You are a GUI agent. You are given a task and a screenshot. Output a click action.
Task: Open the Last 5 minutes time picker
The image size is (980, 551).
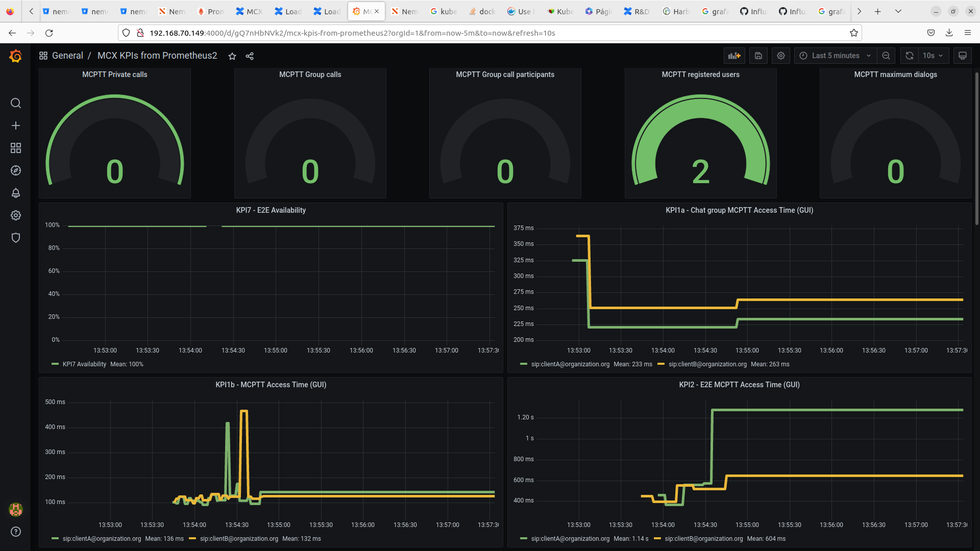point(835,56)
